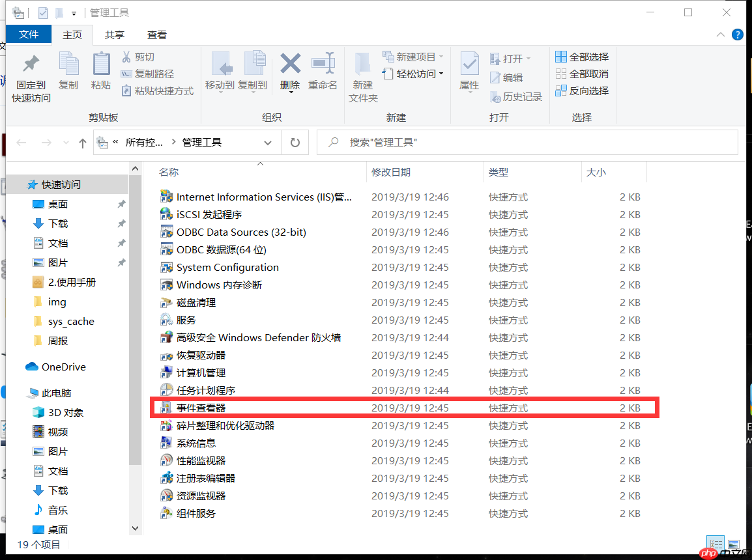
Task: Click the help question mark icon
Action: [x=737, y=35]
